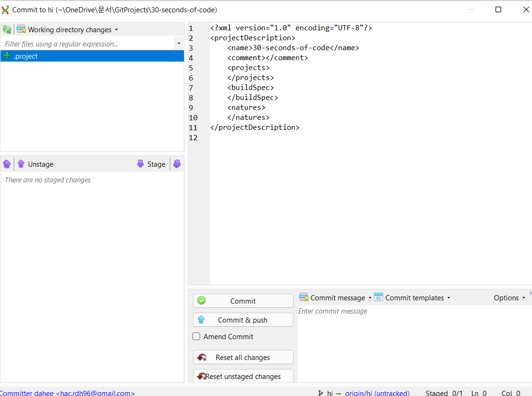Expand the file filter dropdown arrow
This screenshot has height=396, width=532.
click(x=179, y=44)
